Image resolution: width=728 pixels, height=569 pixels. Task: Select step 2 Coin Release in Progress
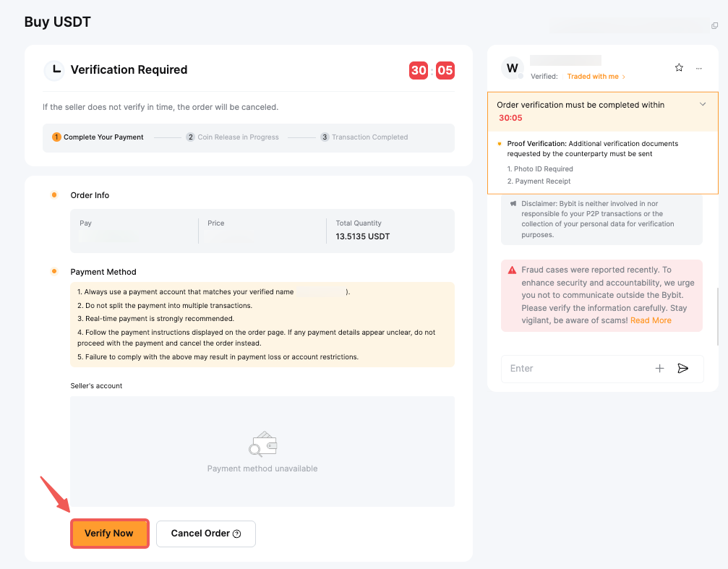(232, 137)
